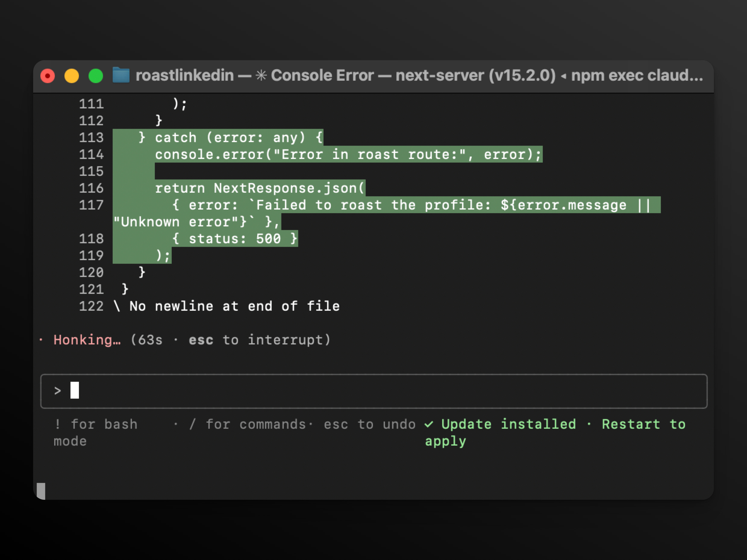Image resolution: width=747 pixels, height=560 pixels.
Task: Click the dot separator after for commands
Action: [311, 424]
